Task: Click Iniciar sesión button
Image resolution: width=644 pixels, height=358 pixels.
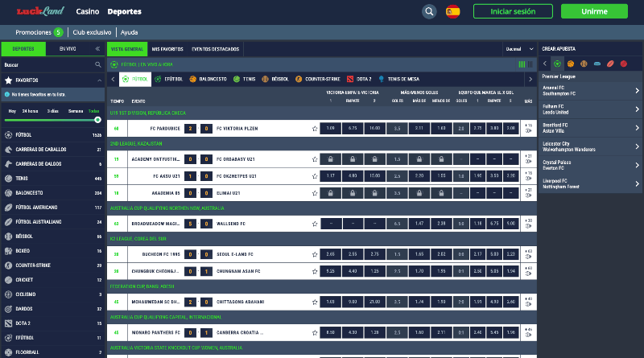Action: [x=513, y=11]
